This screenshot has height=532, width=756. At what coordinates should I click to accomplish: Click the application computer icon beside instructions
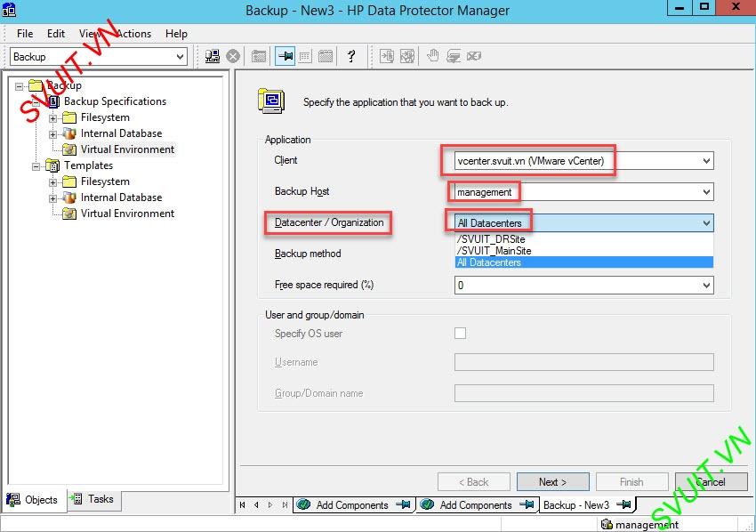click(x=271, y=101)
